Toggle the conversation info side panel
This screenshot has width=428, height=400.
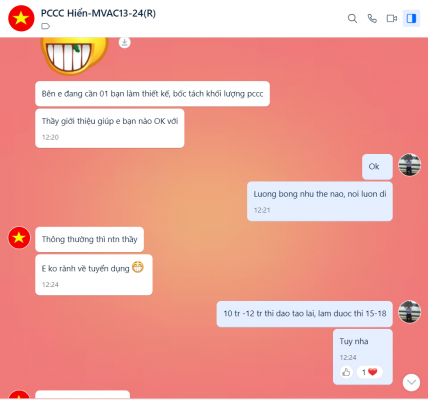tap(411, 18)
